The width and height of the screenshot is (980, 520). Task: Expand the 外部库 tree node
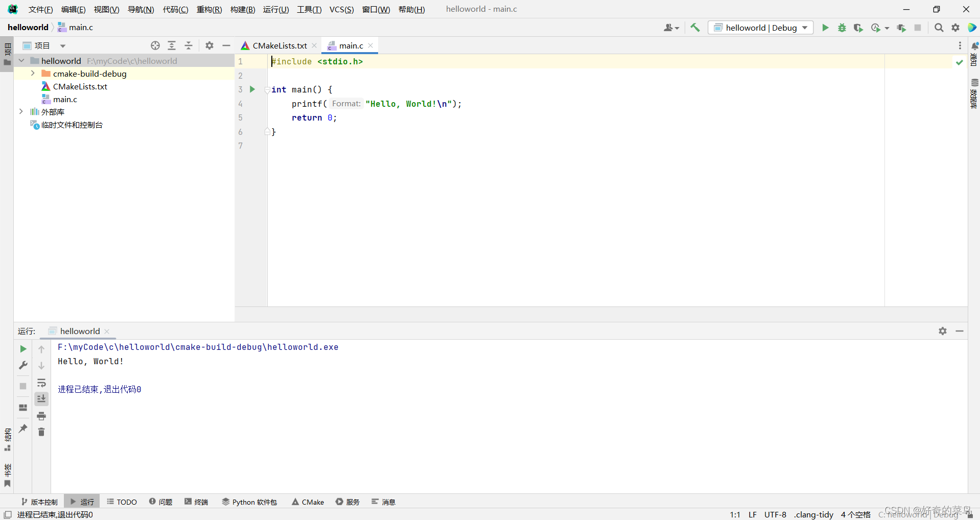[x=21, y=111]
